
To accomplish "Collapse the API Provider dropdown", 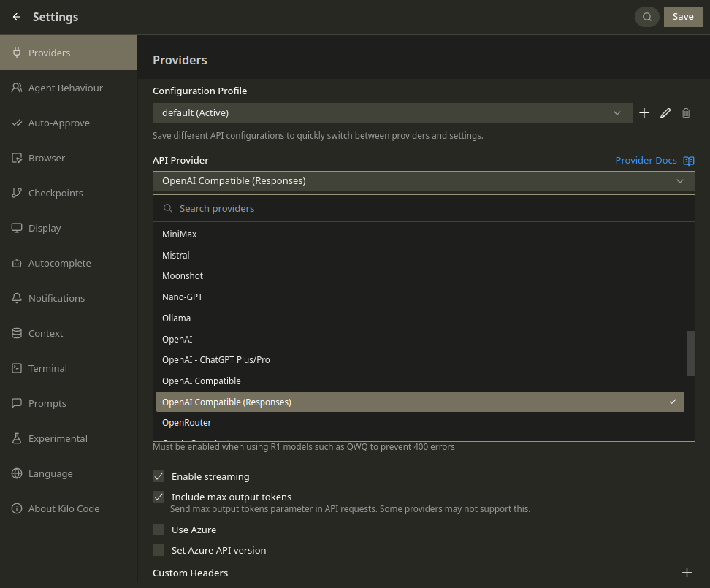I will (x=424, y=181).
